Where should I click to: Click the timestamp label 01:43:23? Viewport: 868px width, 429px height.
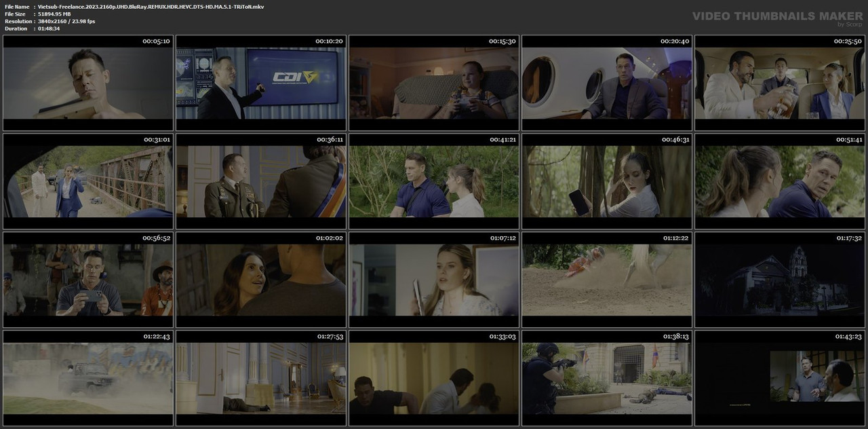tap(848, 337)
